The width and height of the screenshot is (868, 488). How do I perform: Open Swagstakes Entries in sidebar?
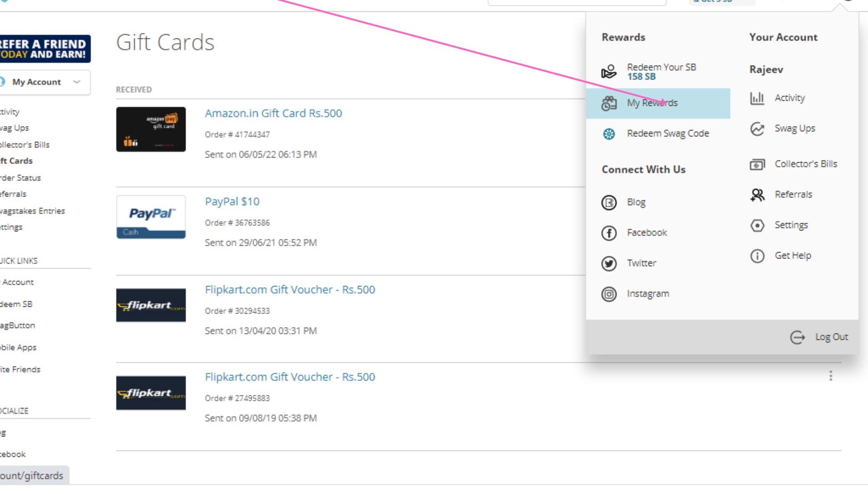32,211
